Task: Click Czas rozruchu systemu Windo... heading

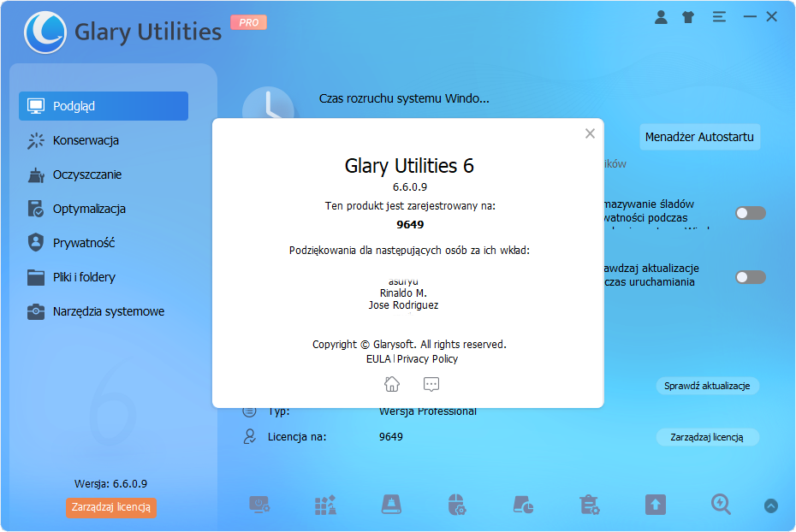Action: (404, 98)
